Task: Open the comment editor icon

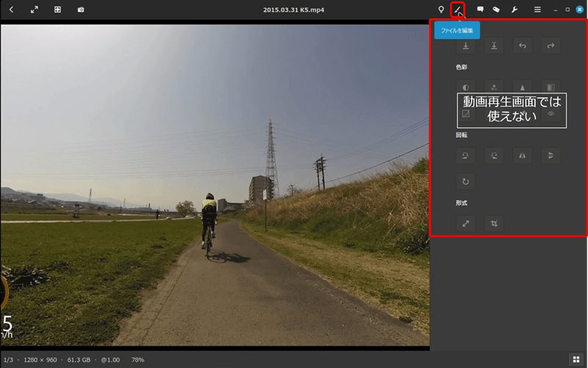Action: tap(480, 10)
